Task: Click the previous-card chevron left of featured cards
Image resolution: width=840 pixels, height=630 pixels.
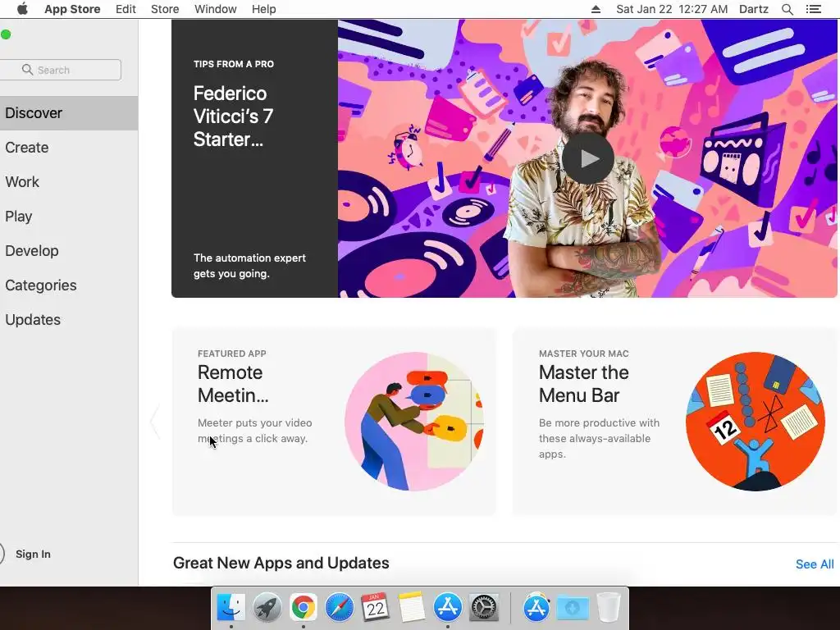Action: click(155, 422)
